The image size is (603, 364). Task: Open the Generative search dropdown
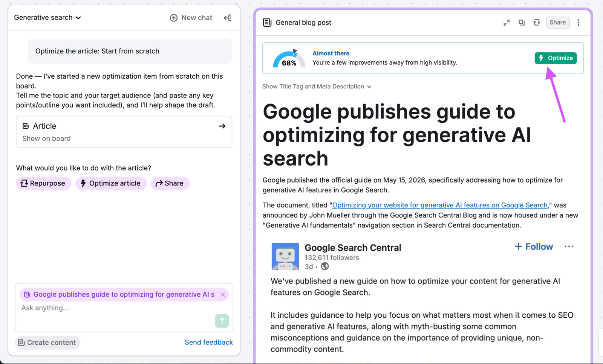click(47, 18)
